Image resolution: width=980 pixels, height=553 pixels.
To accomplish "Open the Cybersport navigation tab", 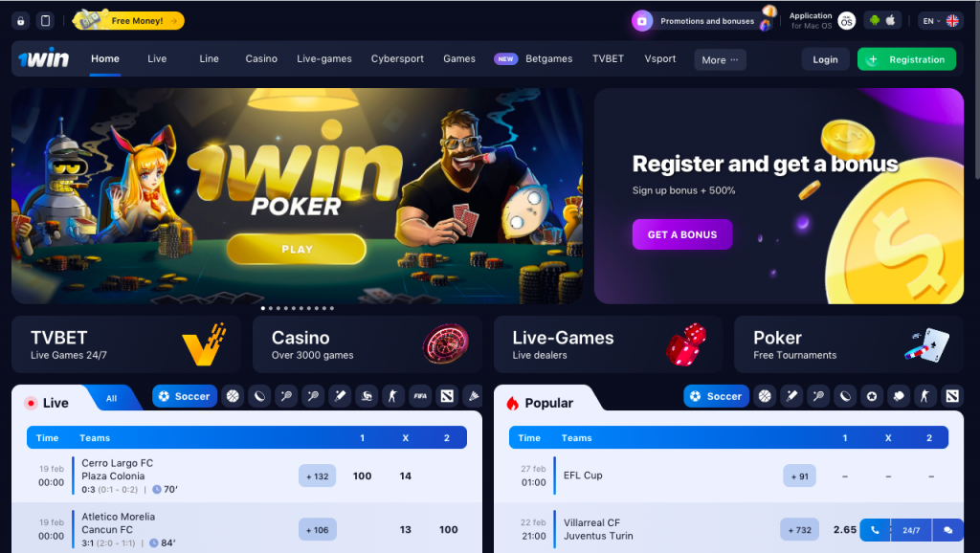I will [397, 58].
